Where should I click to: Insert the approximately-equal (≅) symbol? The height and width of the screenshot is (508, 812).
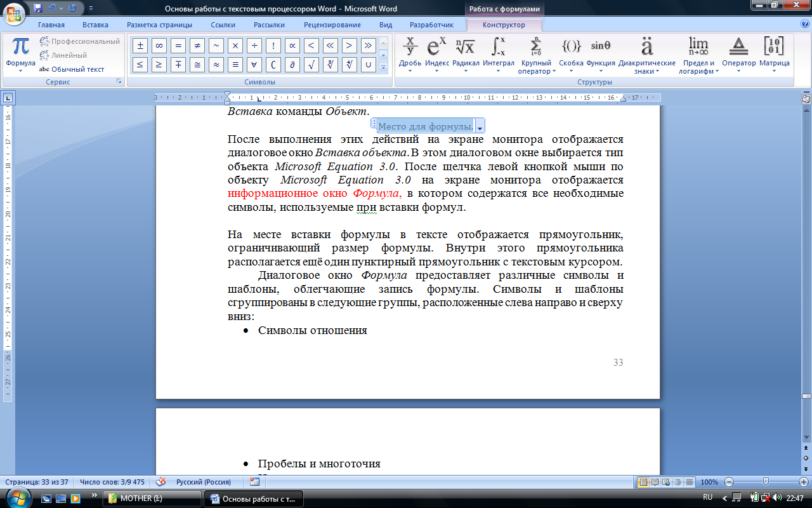197,65
